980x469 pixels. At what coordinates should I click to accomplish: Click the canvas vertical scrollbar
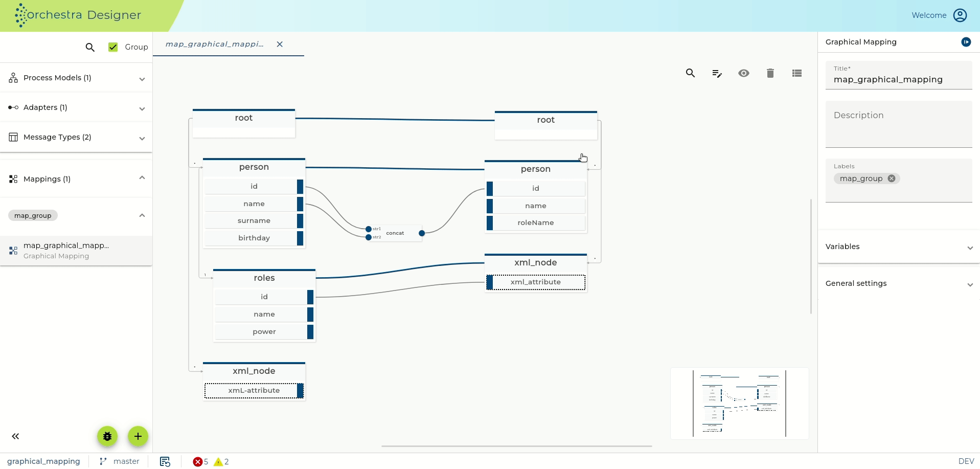(811, 256)
